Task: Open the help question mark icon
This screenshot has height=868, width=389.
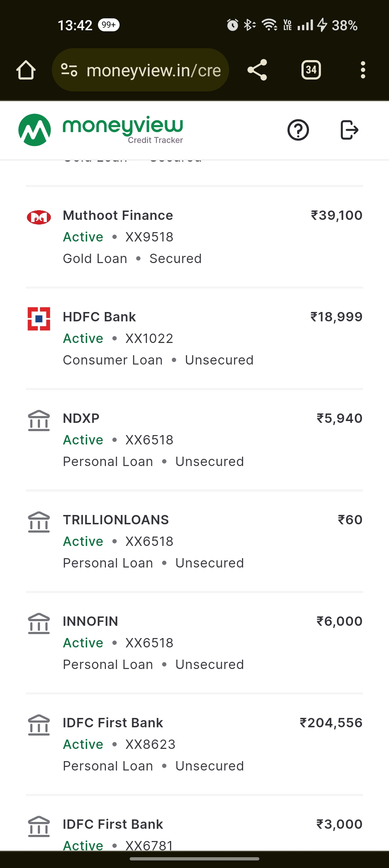Action: coord(298,130)
